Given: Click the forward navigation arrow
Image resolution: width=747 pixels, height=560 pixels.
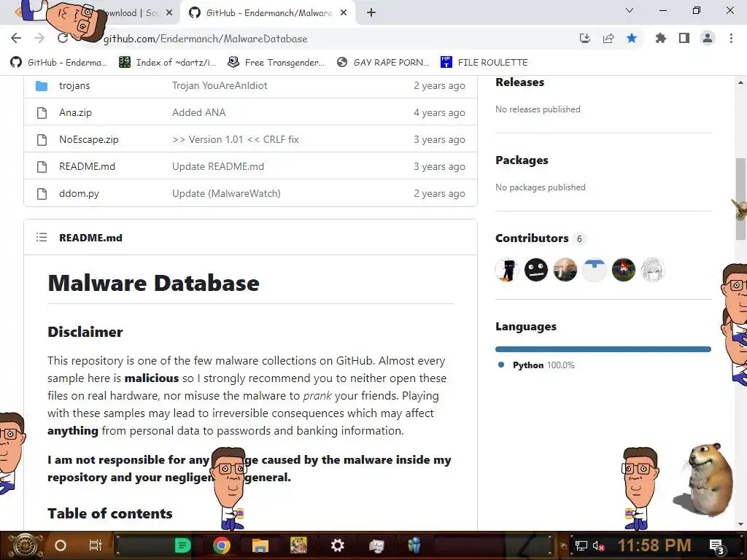Looking at the screenshot, I should coord(39,38).
